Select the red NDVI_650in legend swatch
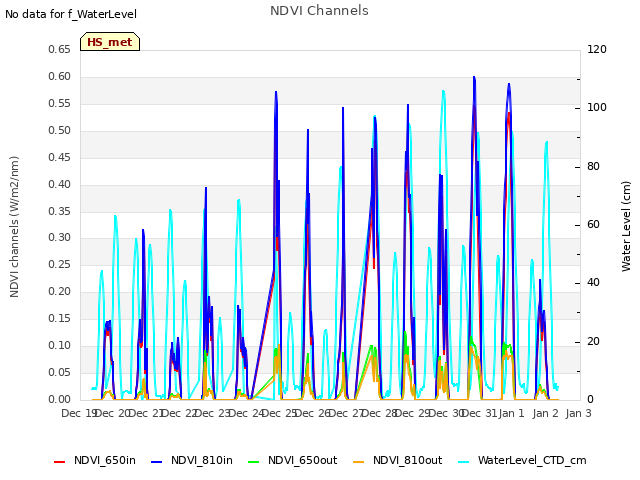Screen dimensions: 640x480 click(x=60, y=462)
